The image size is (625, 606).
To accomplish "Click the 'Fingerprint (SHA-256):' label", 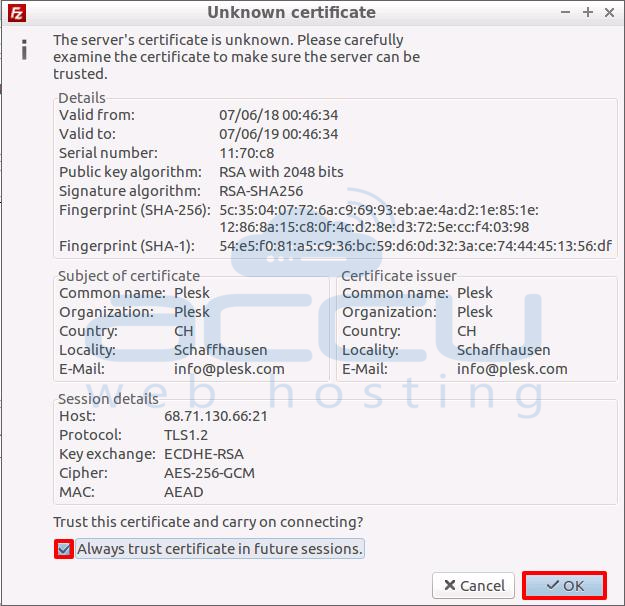I will coord(135,210).
